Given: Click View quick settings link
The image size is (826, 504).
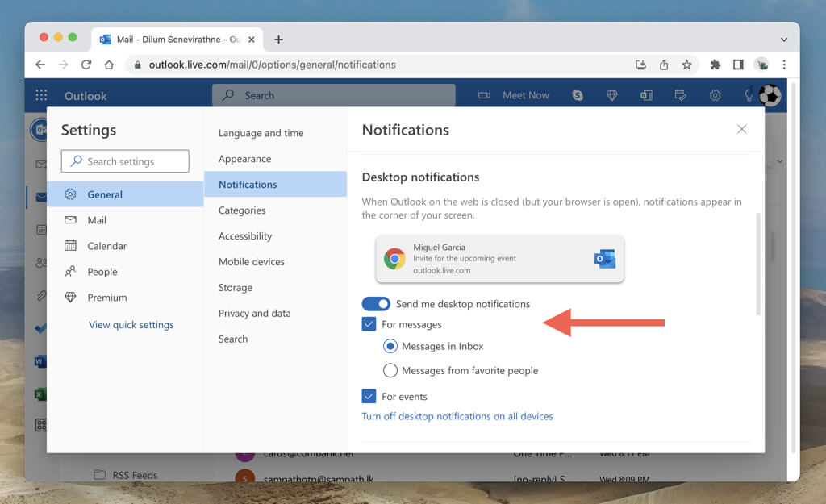Looking at the screenshot, I should (131, 325).
